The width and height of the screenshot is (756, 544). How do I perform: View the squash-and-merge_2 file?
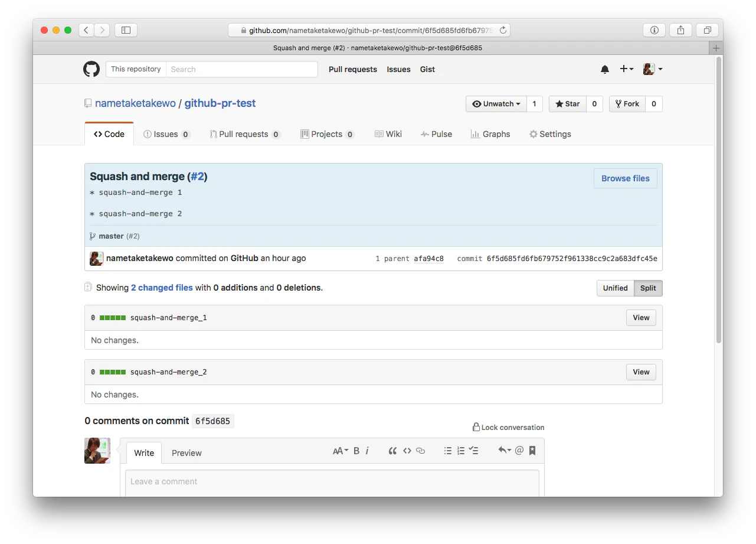coord(641,372)
